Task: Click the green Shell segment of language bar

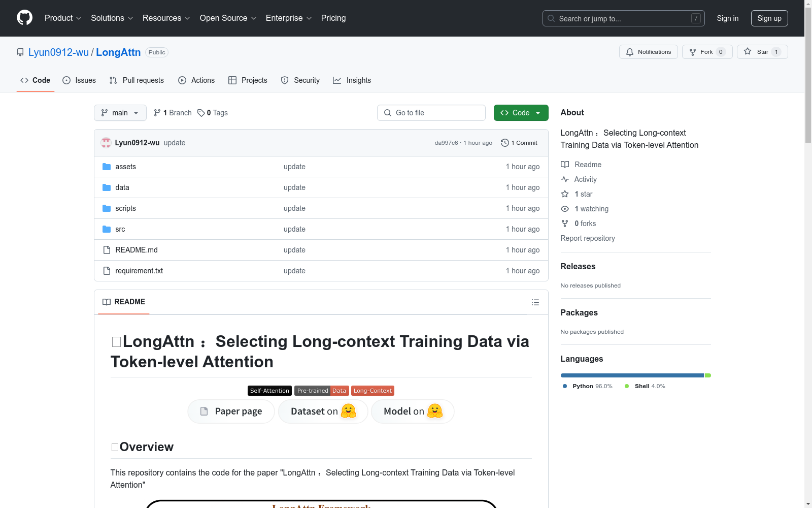Action: click(708, 375)
